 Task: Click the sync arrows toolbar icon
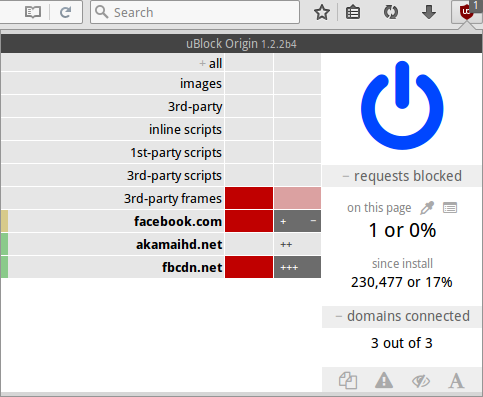coord(391,13)
